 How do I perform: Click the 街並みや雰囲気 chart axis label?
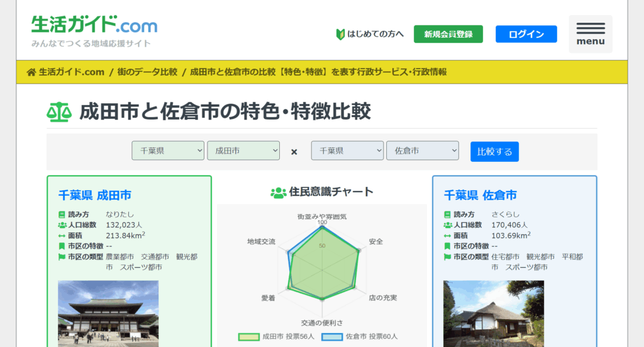pos(322,217)
